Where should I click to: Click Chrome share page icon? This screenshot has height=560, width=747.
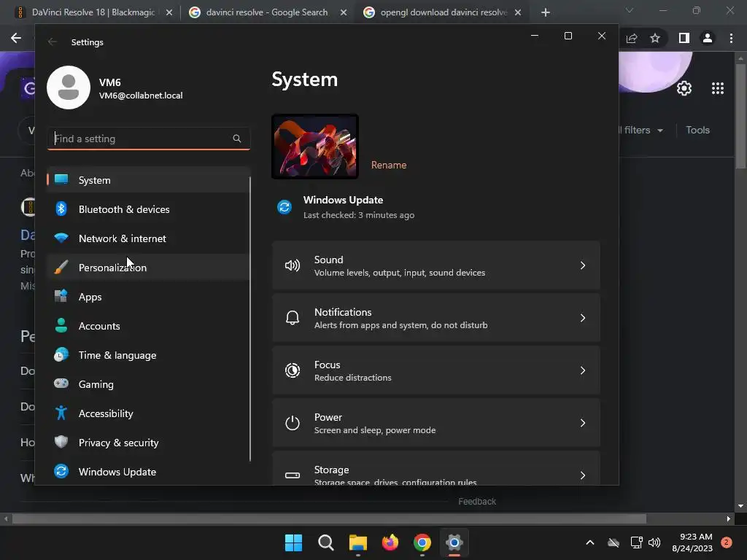(632, 38)
